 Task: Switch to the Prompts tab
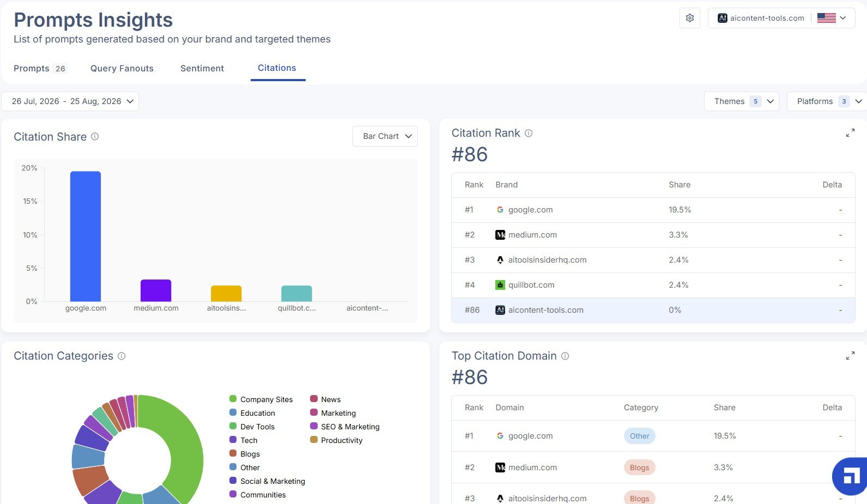pos(39,69)
